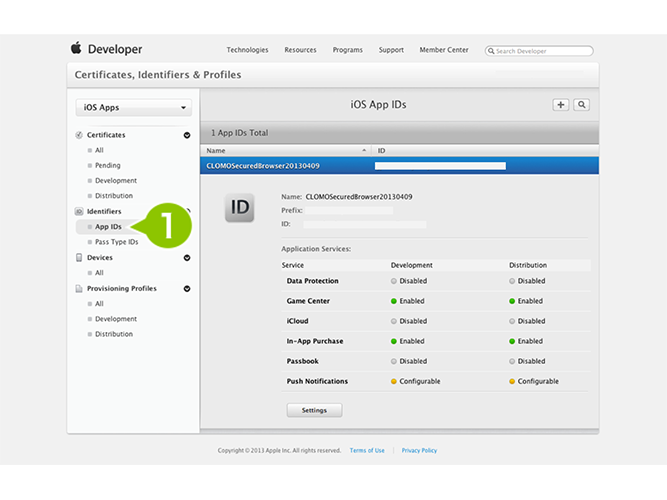Viewport: 667px width, 500px height.
Task: Select Pass Type IDs in sidebar
Action: click(117, 242)
